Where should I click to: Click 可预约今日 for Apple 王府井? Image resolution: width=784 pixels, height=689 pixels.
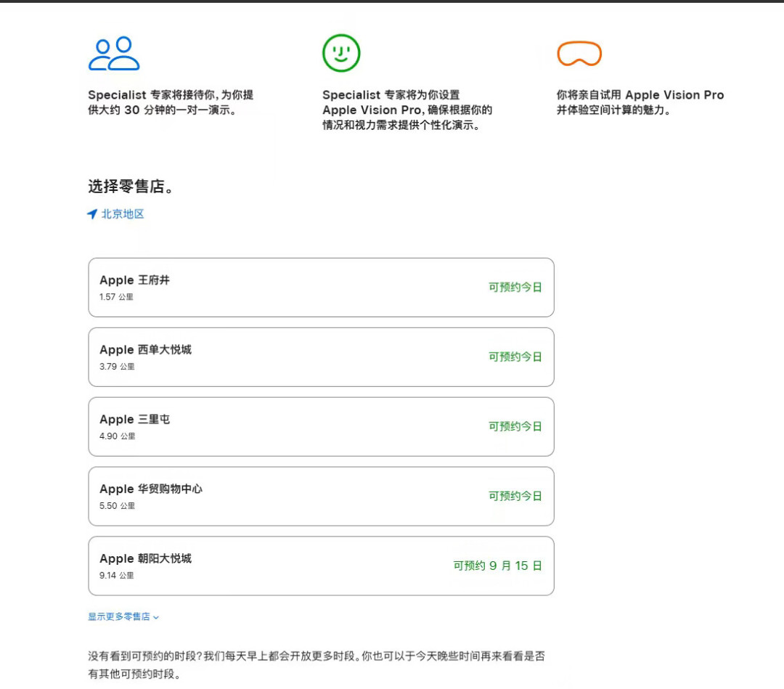coord(515,287)
